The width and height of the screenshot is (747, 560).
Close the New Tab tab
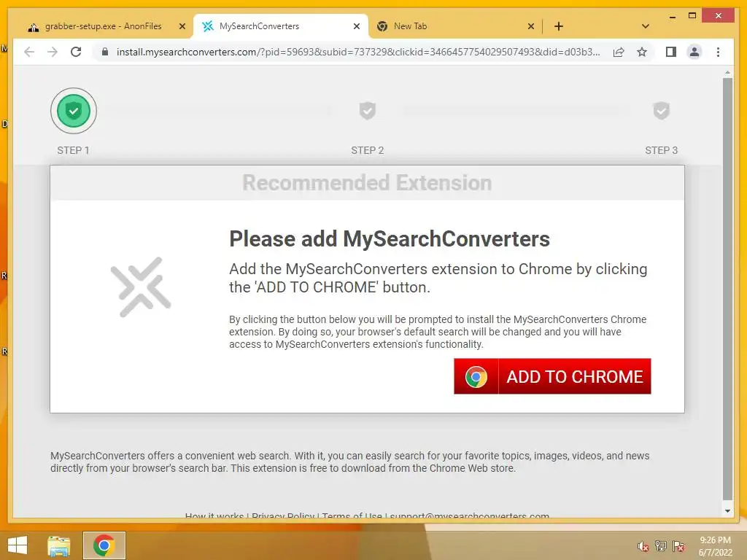(531, 27)
